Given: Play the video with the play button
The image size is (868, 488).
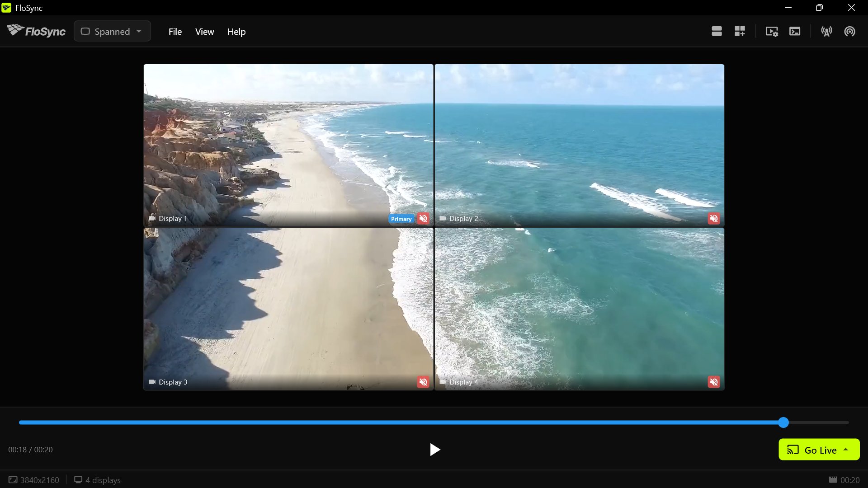Looking at the screenshot, I should [x=434, y=450].
